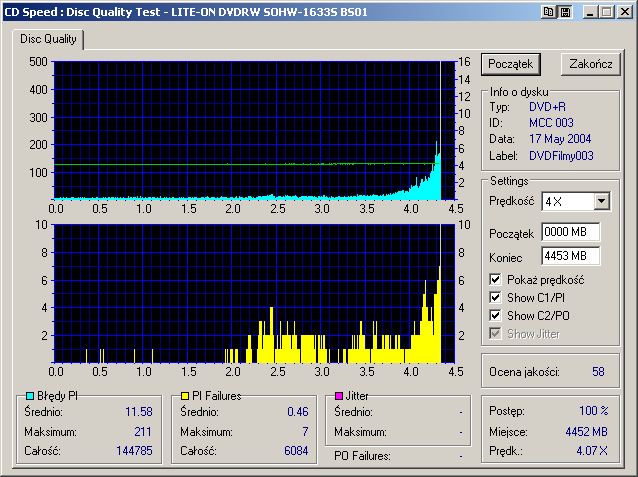638x477 pixels.
Task: Minimize the CD Speed window
Action: pos(590,12)
